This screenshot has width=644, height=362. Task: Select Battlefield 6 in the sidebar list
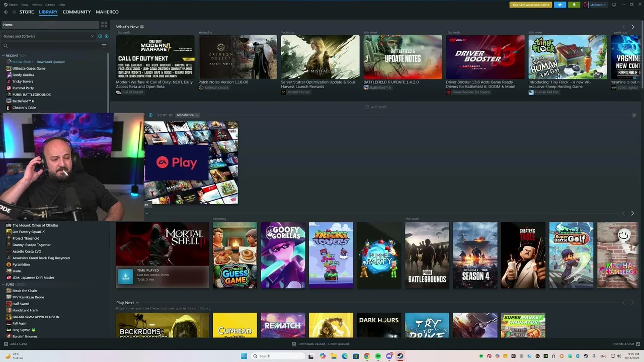pyautogui.click(x=23, y=101)
